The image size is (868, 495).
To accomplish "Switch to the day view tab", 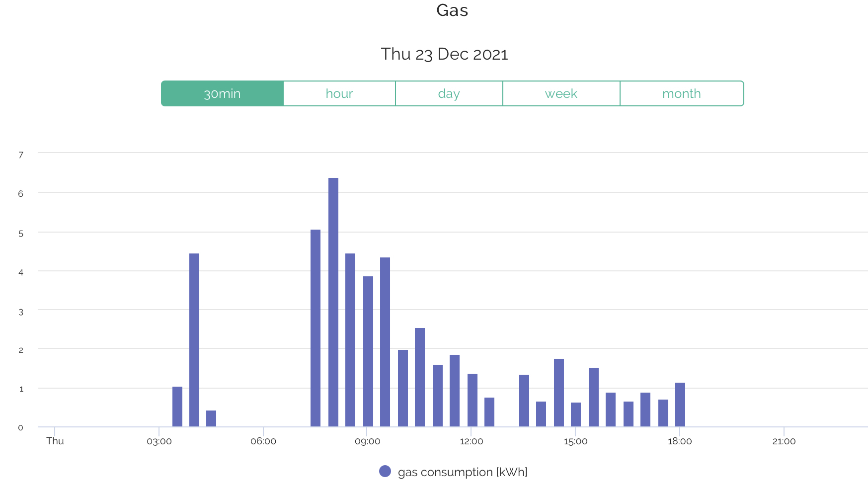I will click(449, 93).
